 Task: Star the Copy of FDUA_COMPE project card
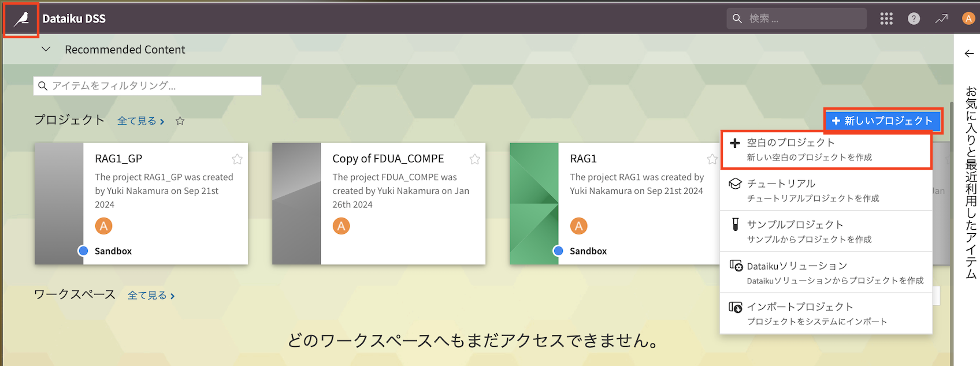474,159
